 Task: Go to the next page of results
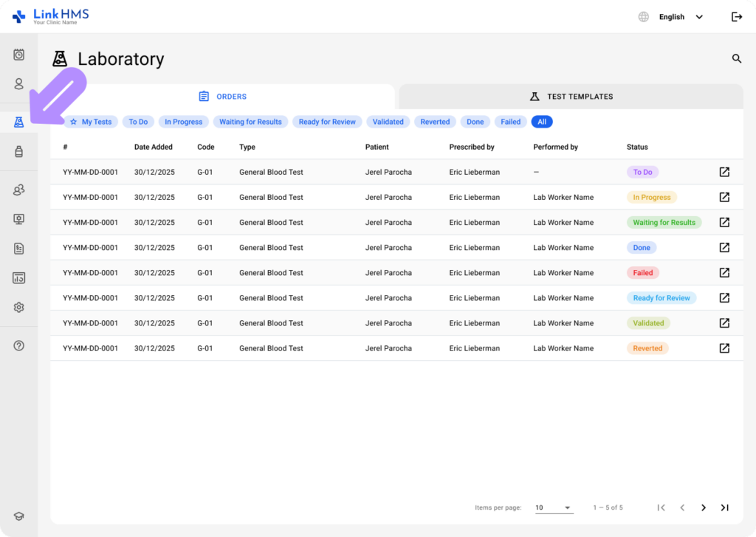[x=704, y=507]
